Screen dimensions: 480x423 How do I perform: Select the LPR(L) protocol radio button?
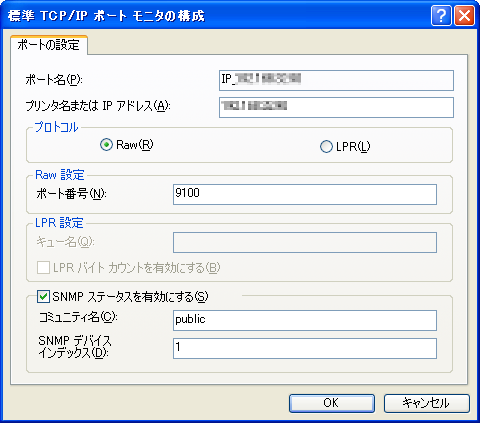click(x=326, y=146)
